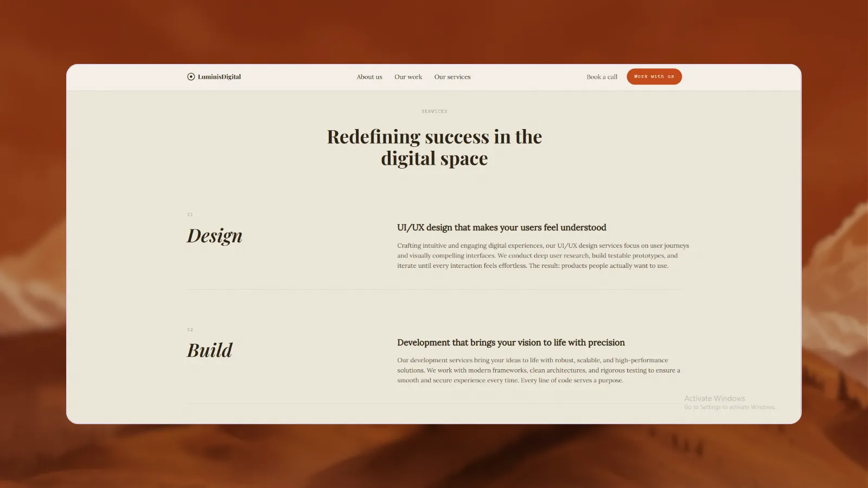Click the Activate Windows watermark text
This screenshot has width=868, height=488.
point(714,397)
